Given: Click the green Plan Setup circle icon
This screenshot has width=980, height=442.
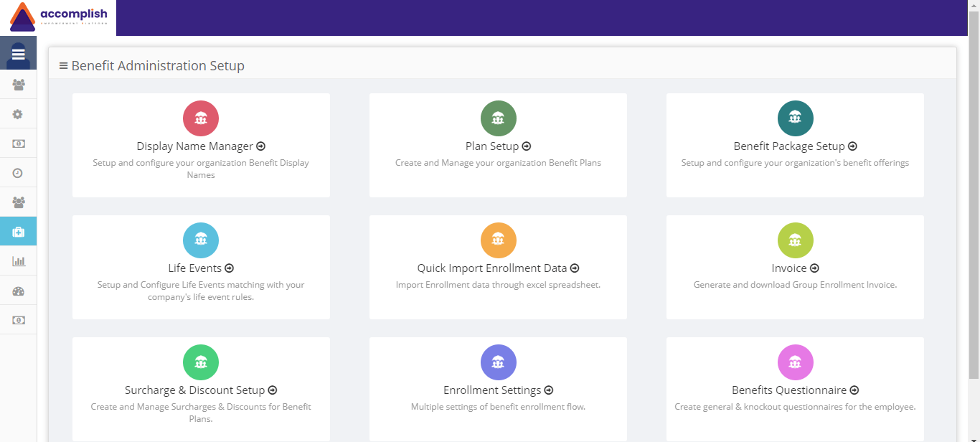Looking at the screenshot, I should tap(498, 118).
